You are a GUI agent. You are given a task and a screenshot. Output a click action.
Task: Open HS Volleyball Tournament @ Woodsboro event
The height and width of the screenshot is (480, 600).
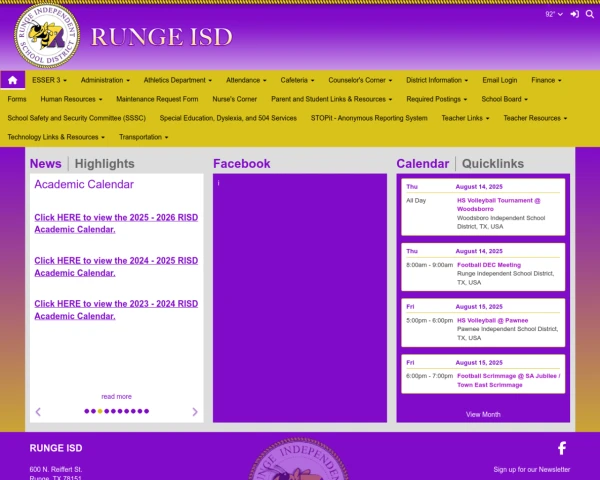[498, 205]
